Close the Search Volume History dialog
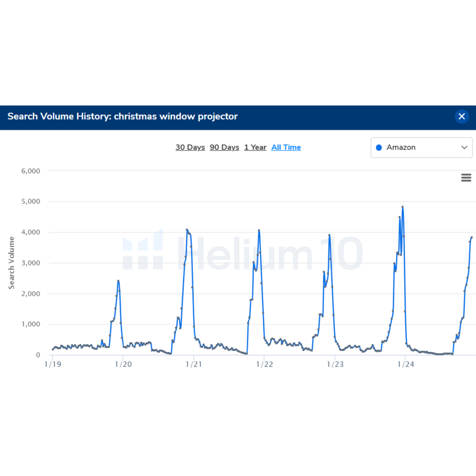This screenshot has height=476, width=476. click(462, 116)
